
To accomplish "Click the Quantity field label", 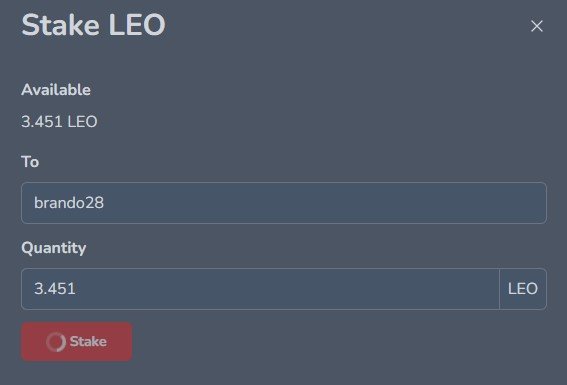I will (x=54, y=248).
